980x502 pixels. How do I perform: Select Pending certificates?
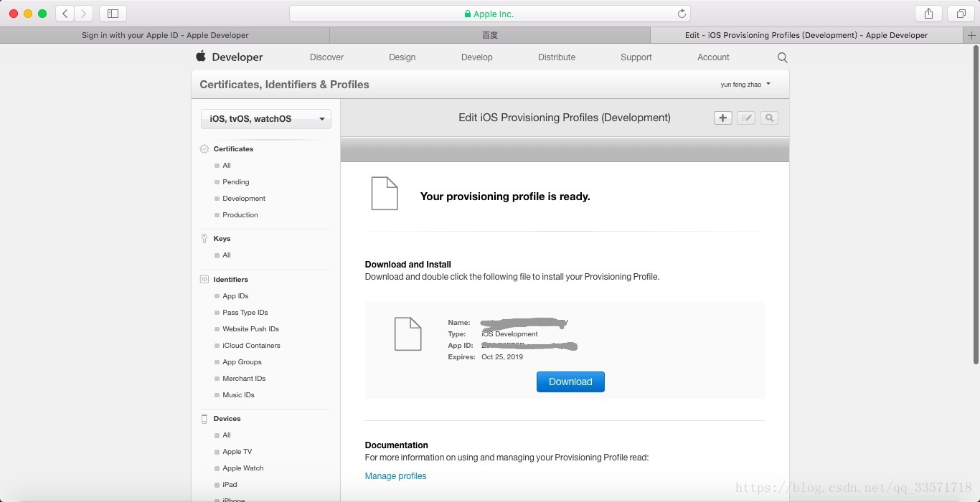click(x=236, y=182)
